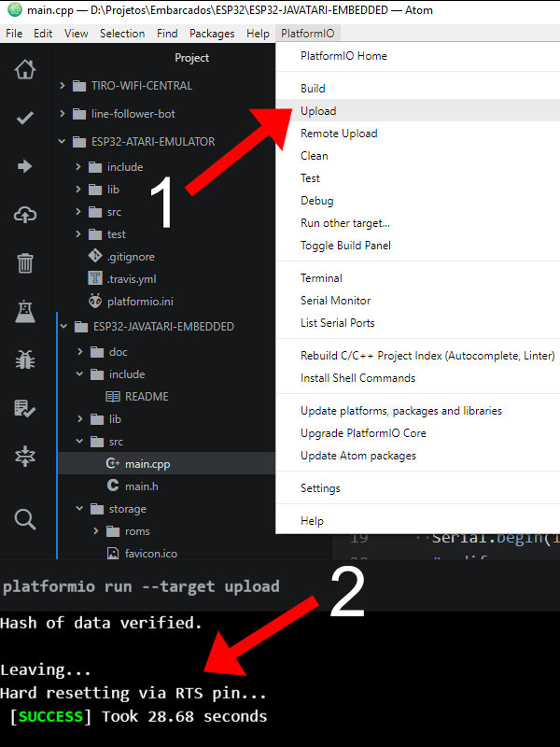Click the magnifying glass search icon
This screenshot has height=747, width=560.
(25, 519)
